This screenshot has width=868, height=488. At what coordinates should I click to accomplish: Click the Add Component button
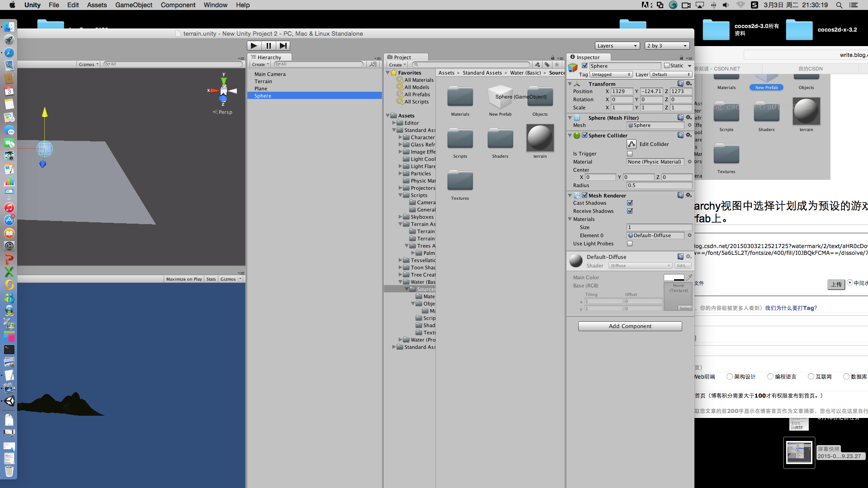tap(630, 326)
